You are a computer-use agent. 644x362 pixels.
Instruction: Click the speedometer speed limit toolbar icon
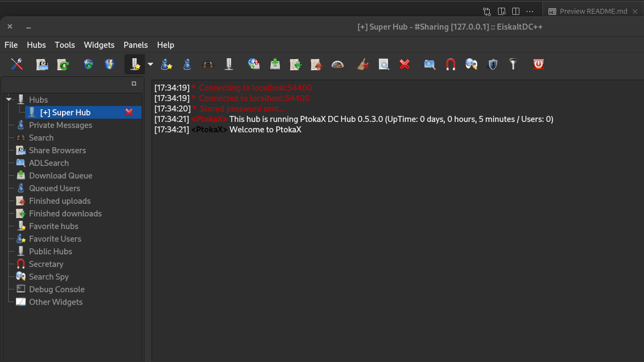pyautogui.click(x=337, y=64)
